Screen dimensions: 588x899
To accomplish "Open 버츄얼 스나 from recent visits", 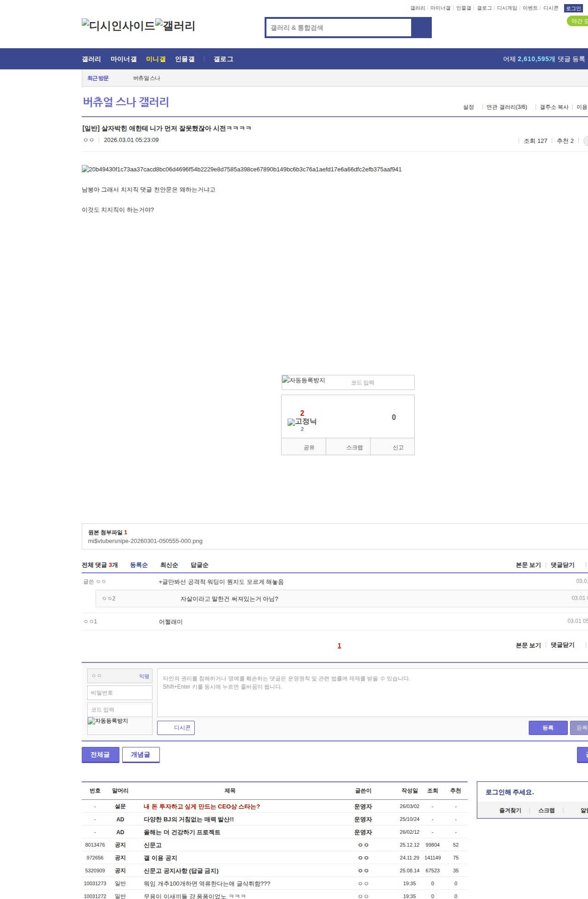I will (147, 78).
